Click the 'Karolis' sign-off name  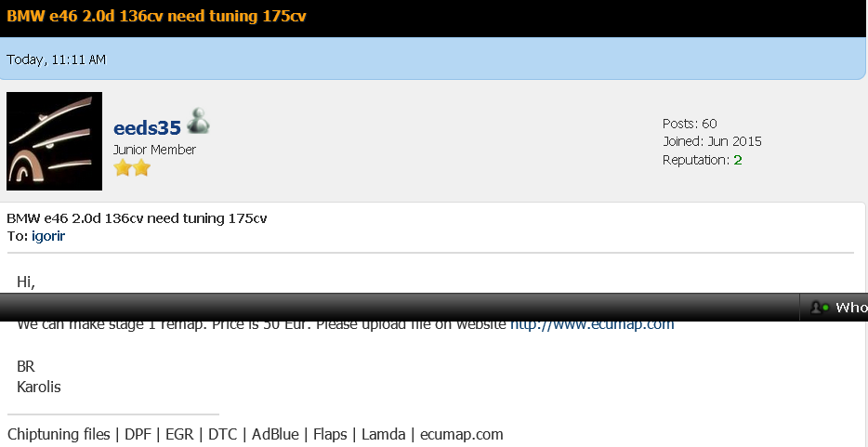tap(39, 387)
